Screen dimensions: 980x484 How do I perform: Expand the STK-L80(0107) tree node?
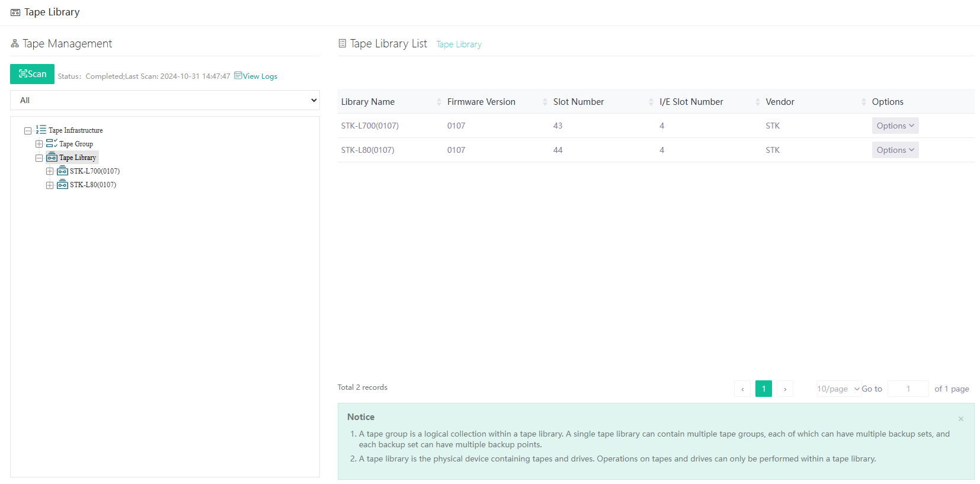coord(50,185)
